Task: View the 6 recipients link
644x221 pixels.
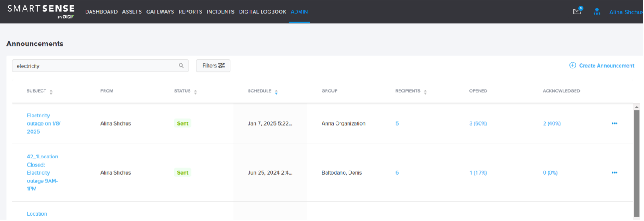Action: [397, 172]
